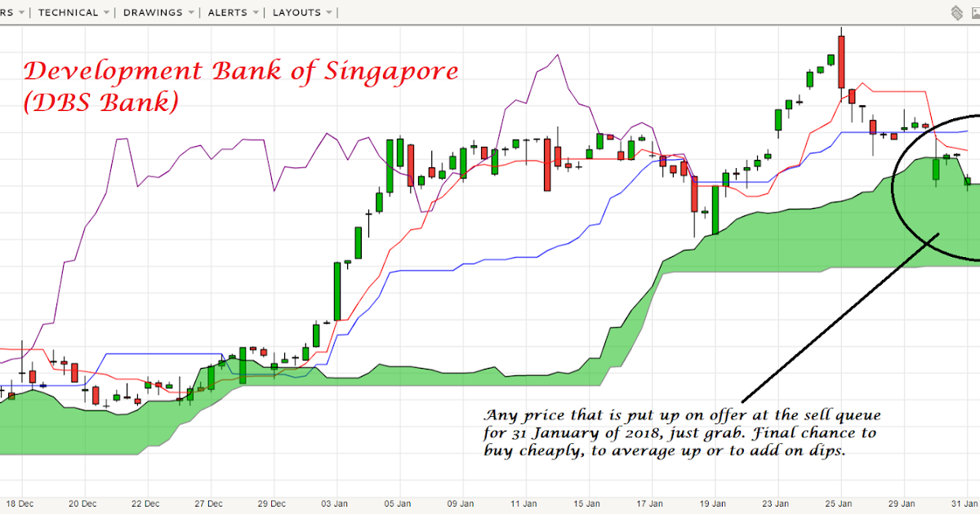Click the '18 Dec' date label
The image size is (980, 514).
pyautogui.click(x=20, y=503)
